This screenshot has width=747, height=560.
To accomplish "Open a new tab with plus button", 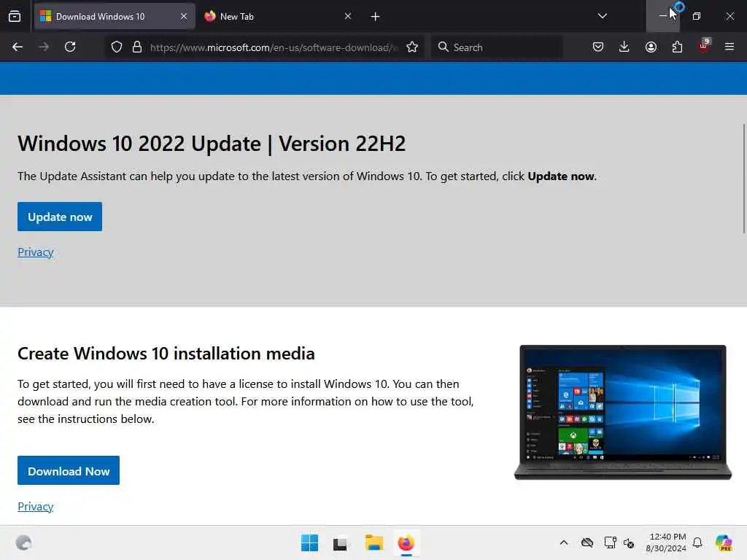I will click(x=375, y=17).
